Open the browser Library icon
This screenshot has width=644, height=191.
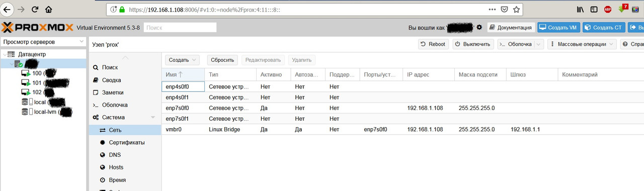point(580,9)
